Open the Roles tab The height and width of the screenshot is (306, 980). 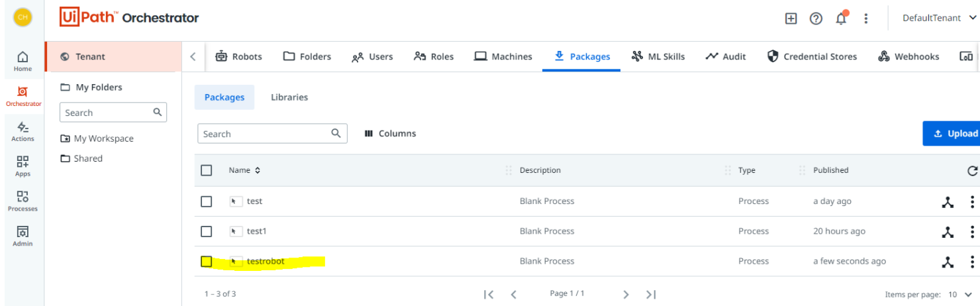click(434, 56)
